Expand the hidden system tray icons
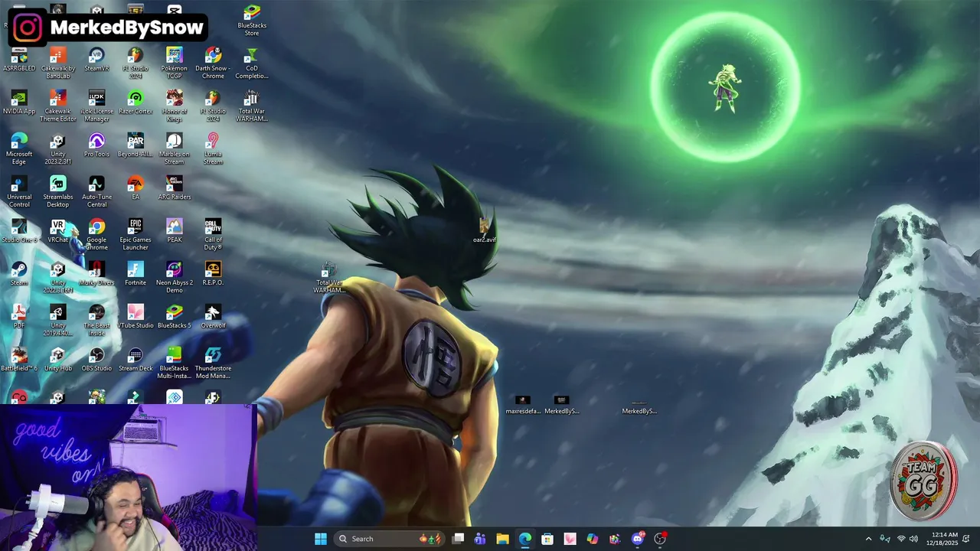 coord(868,539)
